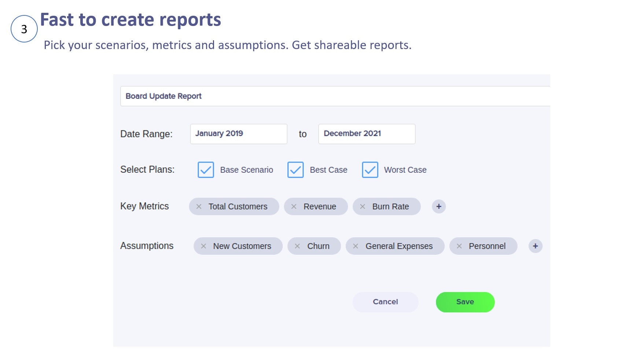Remove the Total Customers metric tag
The height and width of the screenshot is (357, 644).
click(x=199, y=207)
